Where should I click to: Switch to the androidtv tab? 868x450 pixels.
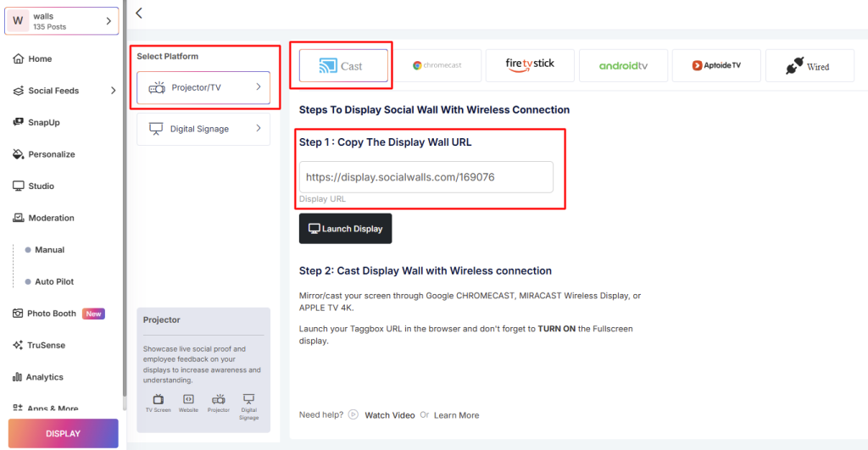pyautogui.click(x=623, y=65)
